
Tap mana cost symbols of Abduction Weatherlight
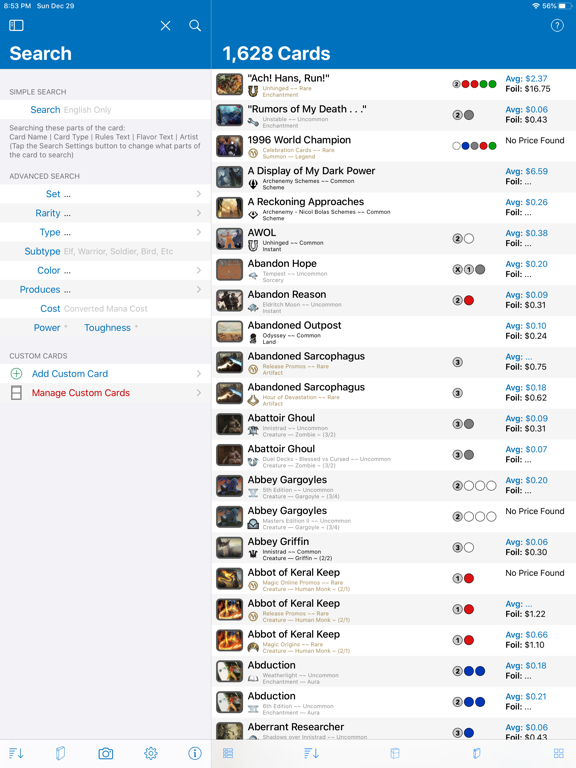pyautogui.click(x=468, y=671)
